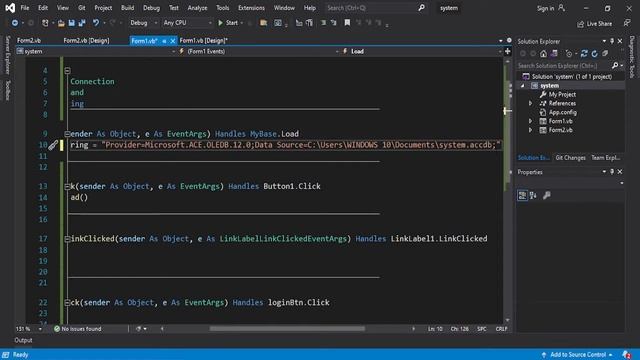Open the File menu
Screen dimensions: 640x360
[x=25, y=8]
